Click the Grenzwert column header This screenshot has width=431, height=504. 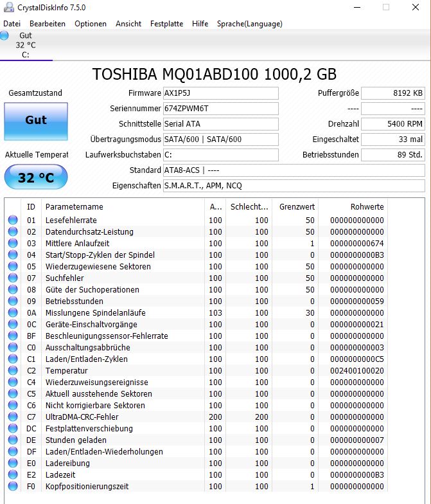click(x=295, y=207)
